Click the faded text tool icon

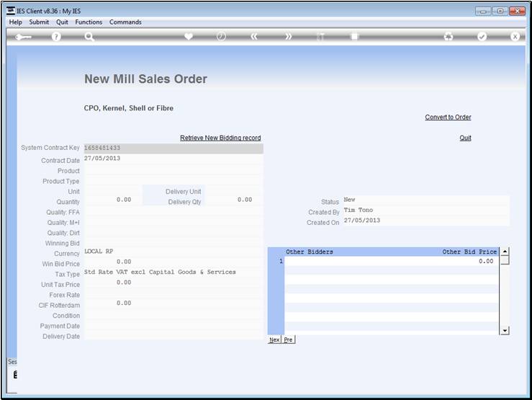point(320,37)
